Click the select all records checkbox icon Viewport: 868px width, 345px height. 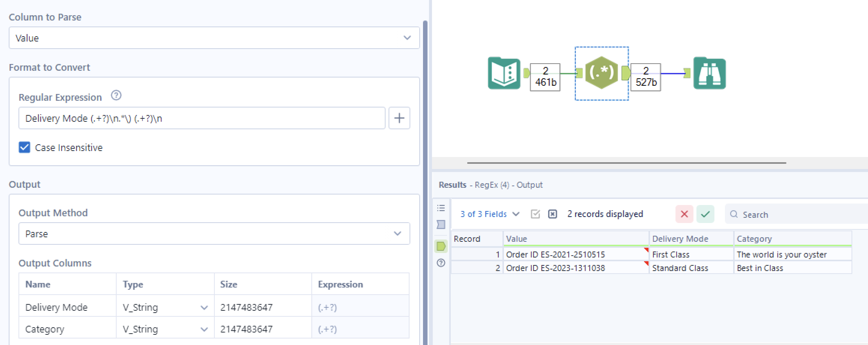[535, 214]
